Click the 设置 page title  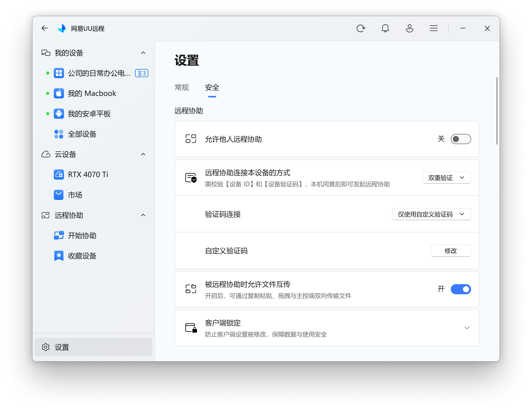pyautogui.click(x=187, y=60)
